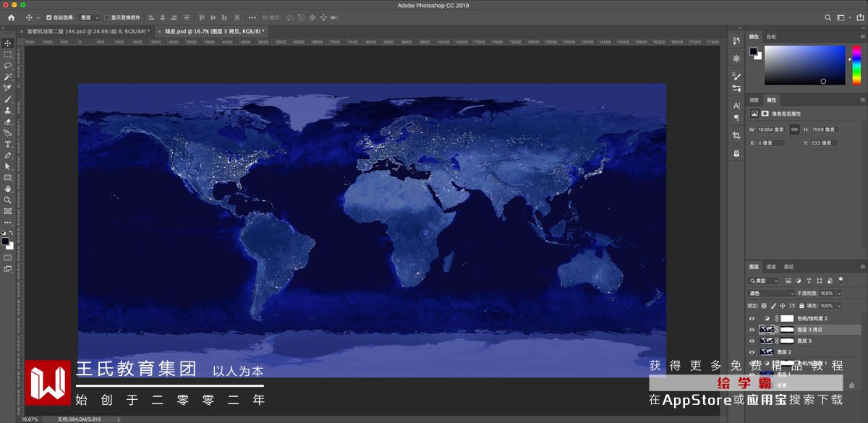Image resolution: width=868 pixels, height=423 pixels.
Task: Uncheck the 自动选择 checkbox
Action: pyautogui.click(x=49, y=17)
